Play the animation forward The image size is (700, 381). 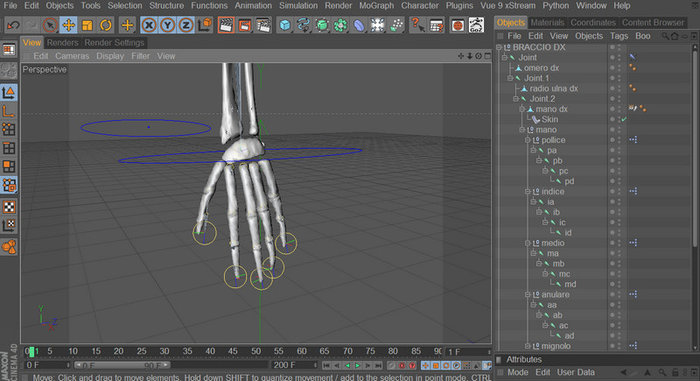click(x=358, y=365)
